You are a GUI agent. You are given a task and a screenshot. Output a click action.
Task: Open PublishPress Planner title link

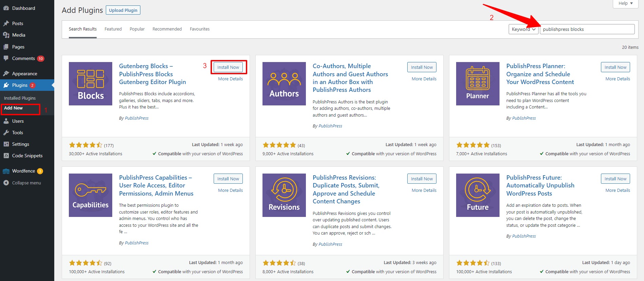(x=540, y=74)
